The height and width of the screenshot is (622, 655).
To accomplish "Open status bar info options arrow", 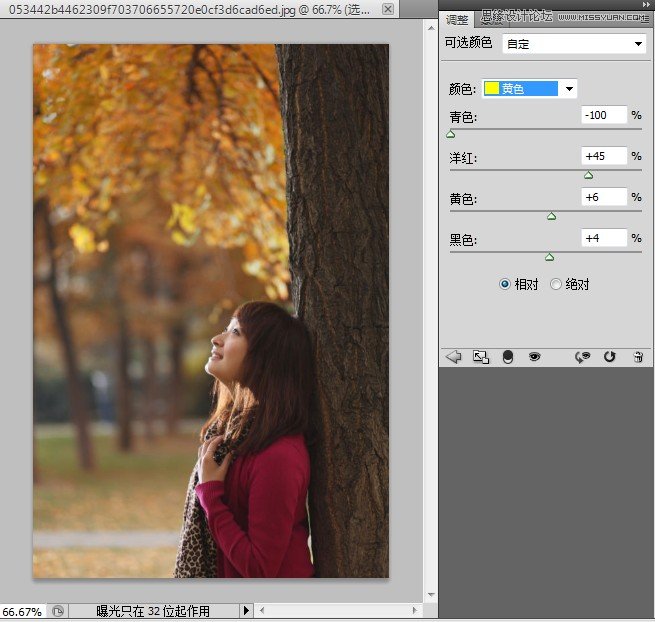I will [246, 611].
